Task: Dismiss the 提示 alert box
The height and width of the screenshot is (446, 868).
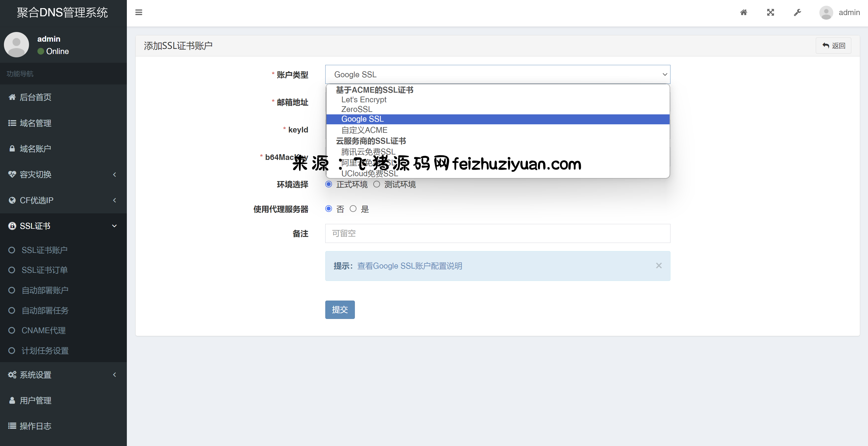Action: pos(658,266)
